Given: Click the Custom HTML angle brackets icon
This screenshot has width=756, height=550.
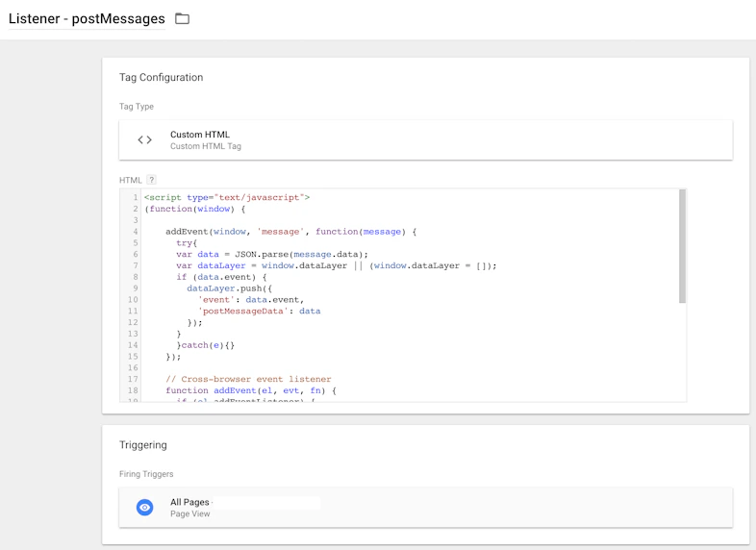Looking at the screenshot, I should (144, 139).
